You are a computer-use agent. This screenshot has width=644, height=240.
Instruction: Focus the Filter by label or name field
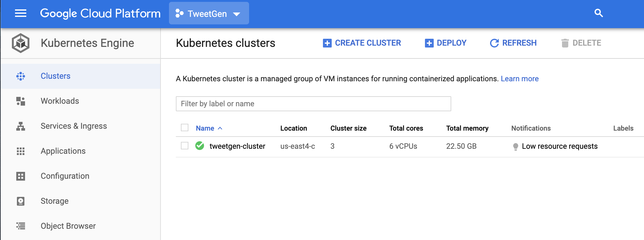(314, 104)
